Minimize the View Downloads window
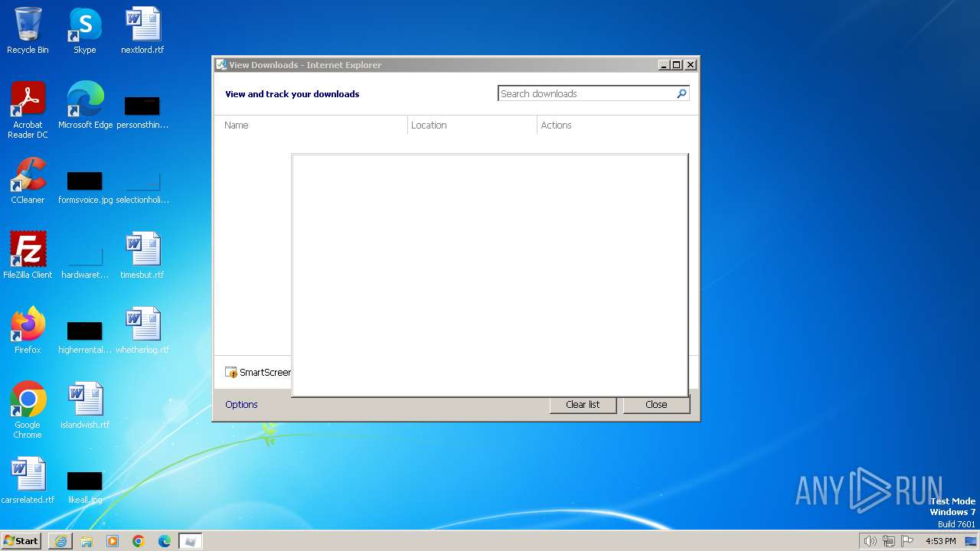The image size is (980, 551). 664,65
